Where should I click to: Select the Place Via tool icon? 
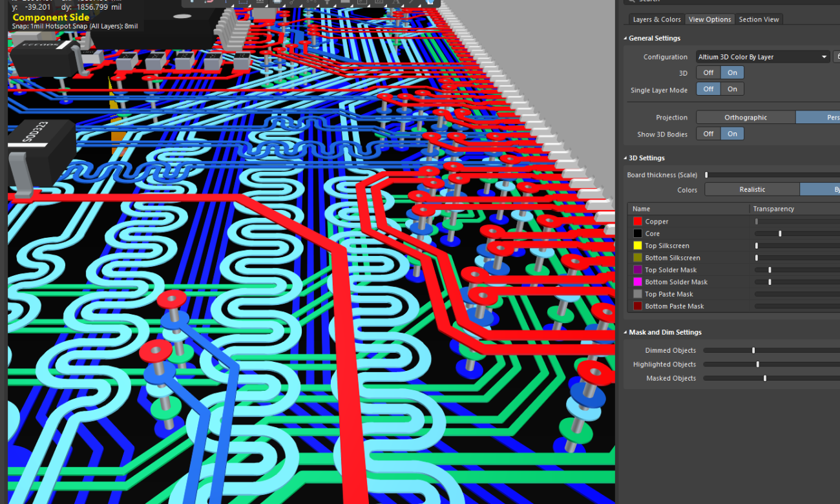coord(326,3)
